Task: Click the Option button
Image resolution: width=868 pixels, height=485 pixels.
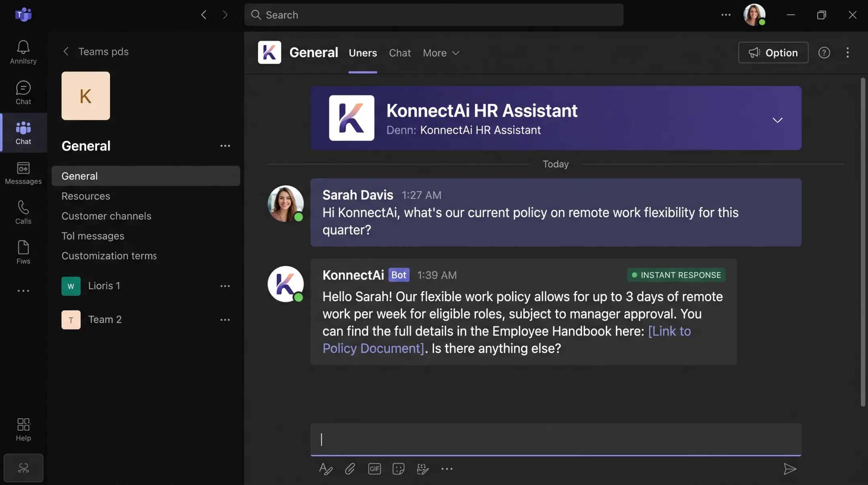Action: (x=773, y=52)
